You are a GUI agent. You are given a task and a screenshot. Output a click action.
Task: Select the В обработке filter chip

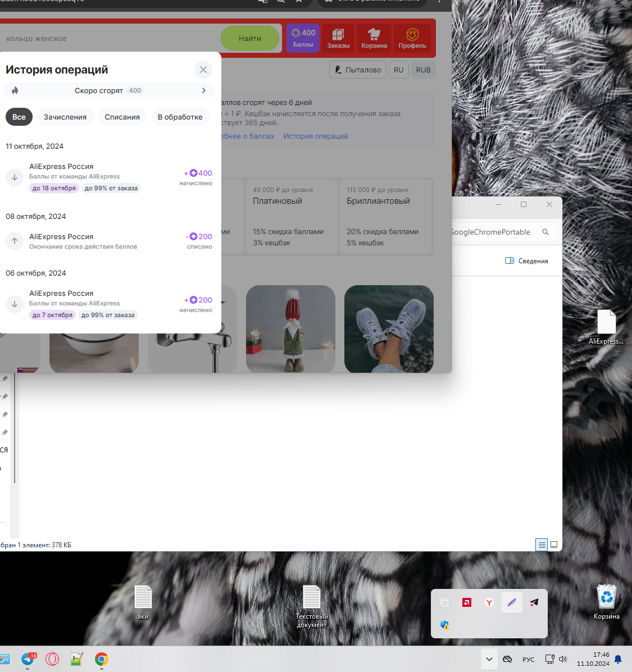point(180,117)
